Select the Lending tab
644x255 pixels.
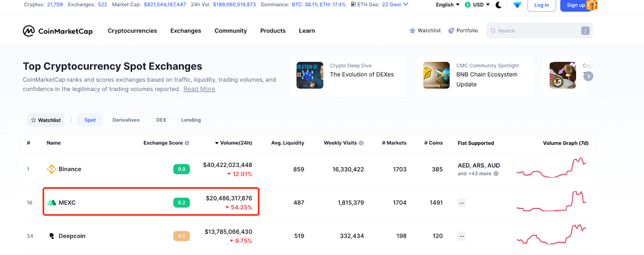click(191, 120)
